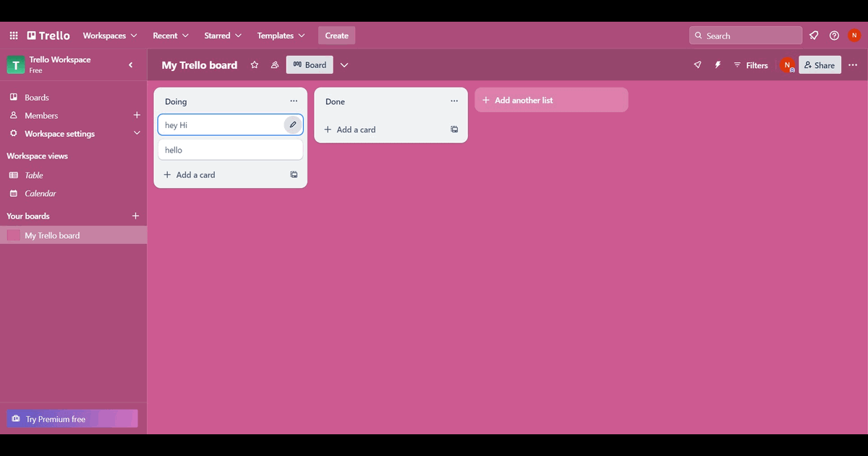868x456 pixels.
Task: Click the Create button
Action: (337, 35)
